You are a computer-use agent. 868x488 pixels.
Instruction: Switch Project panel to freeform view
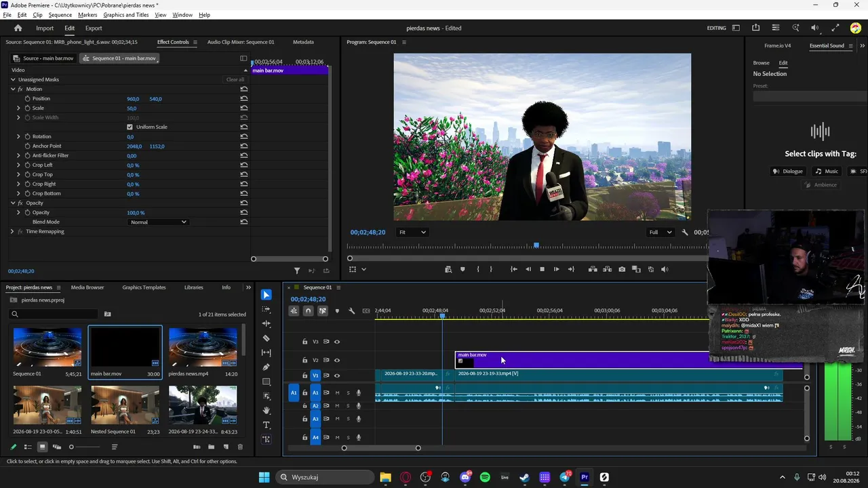57,447
